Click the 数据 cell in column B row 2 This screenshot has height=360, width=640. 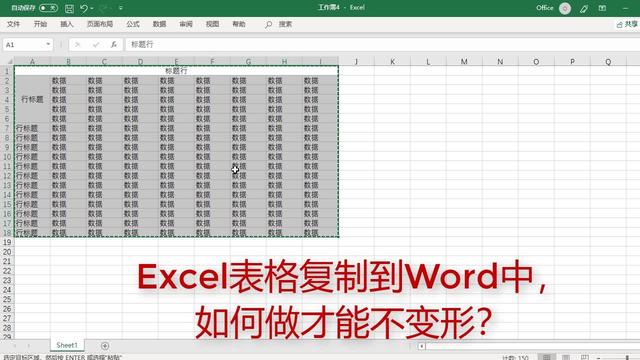(68, 80)
